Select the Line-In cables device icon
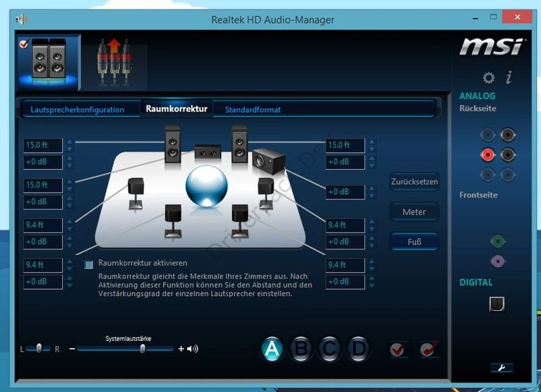Screen dimensions: 541x392 [114, 62]
